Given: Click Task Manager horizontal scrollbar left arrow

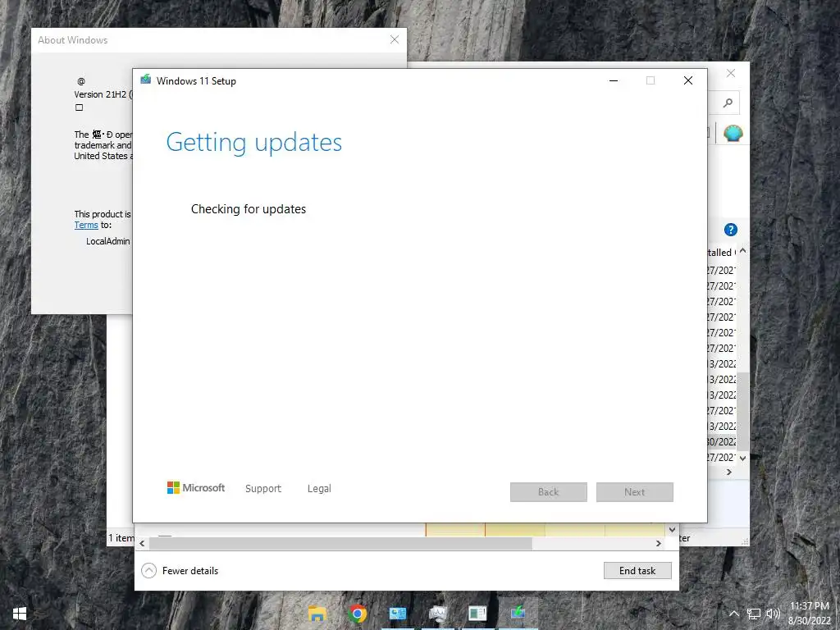Looking at the screenshot, I should (x=142, y=543).
